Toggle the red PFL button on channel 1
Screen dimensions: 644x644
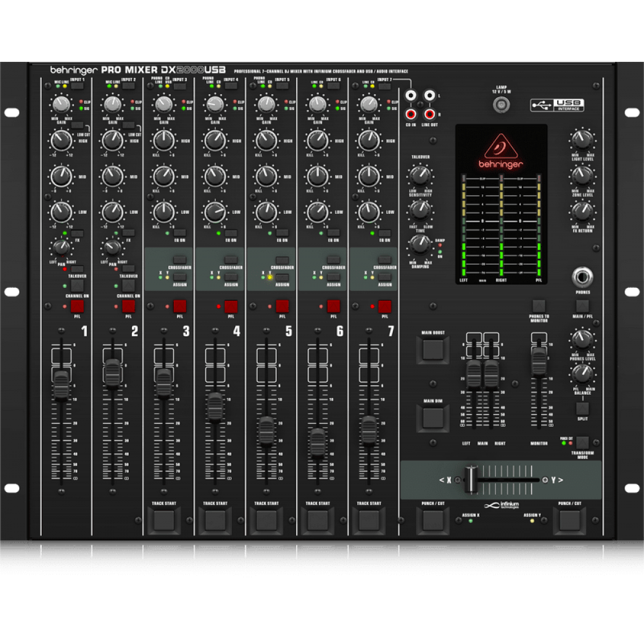pos(77,307)
